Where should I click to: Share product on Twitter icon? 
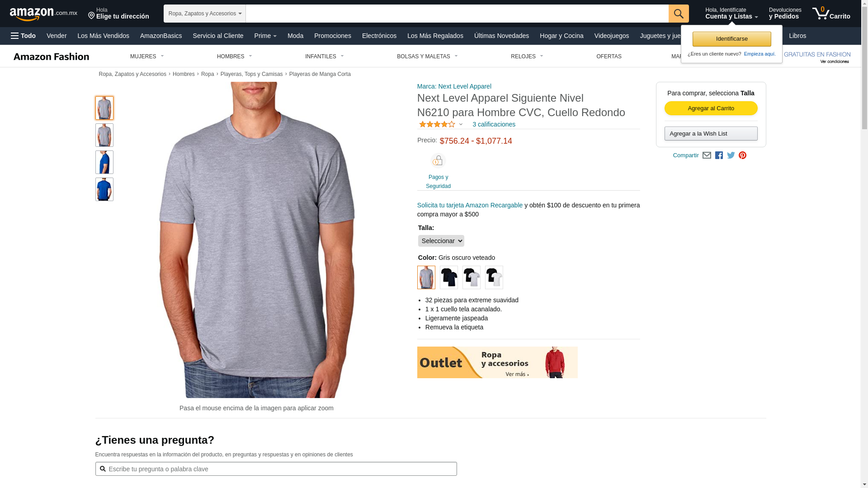coord(731,155)
